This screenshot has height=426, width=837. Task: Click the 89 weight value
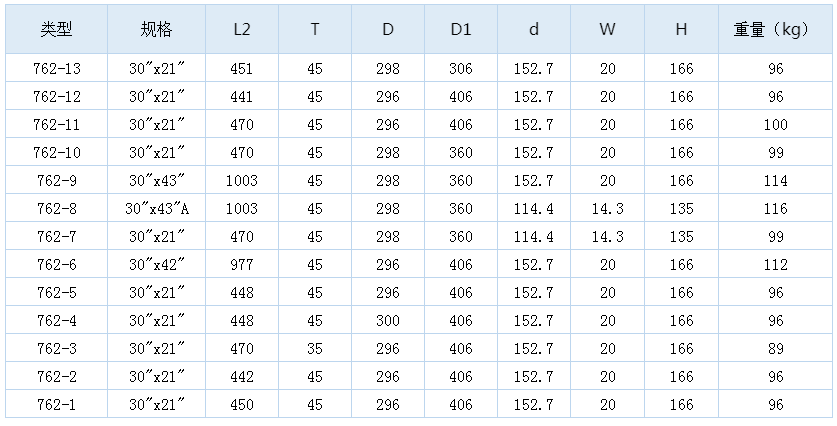pyautogui.click(x=776, y=349)
